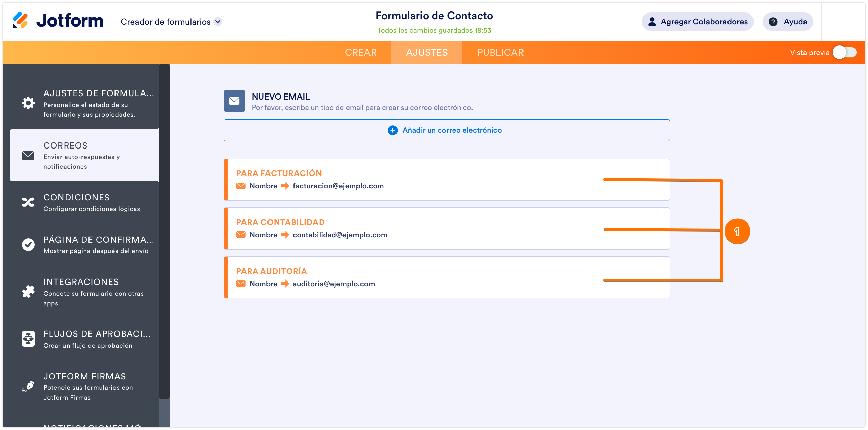Screen dimensions: 868x430
Task: Select the Correos envelope icon in sidebar
Action: pyautogui.click(x=28, y=155)
